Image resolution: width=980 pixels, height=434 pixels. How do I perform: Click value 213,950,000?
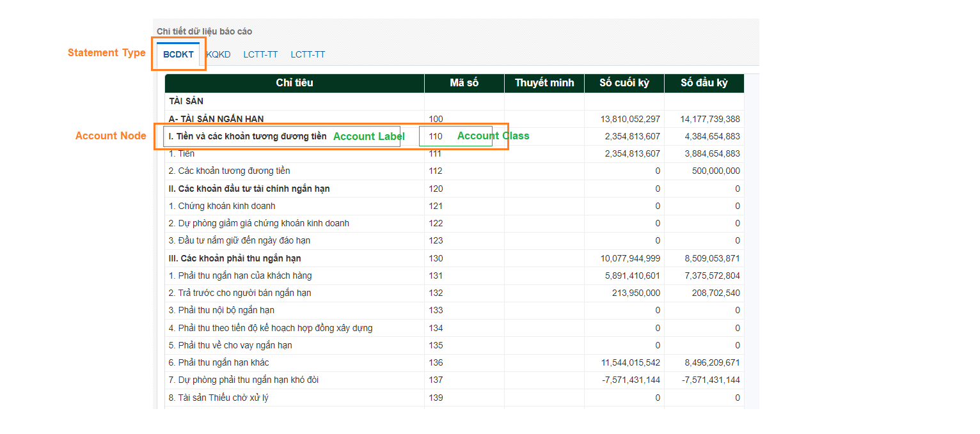point(636,293)
